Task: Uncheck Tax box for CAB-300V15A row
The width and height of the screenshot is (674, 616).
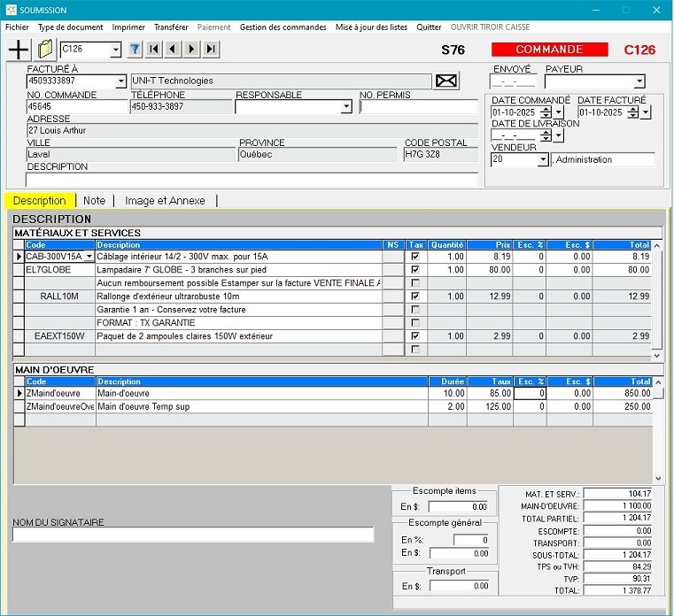Action: pyautogui.click(x=414, y=257)
